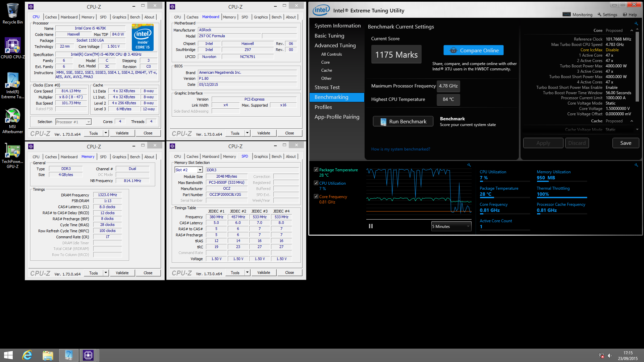
Task: Open App-Profile Pairing in XTU sidebar
Action: 337,117
